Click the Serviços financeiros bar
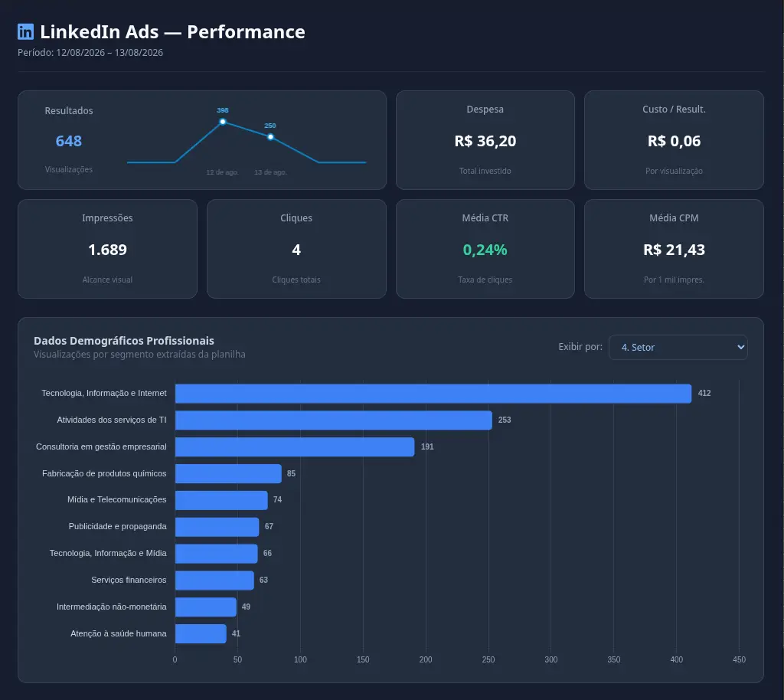The height and width of the screenshot is (700, 784). click(x=214, y=580)
